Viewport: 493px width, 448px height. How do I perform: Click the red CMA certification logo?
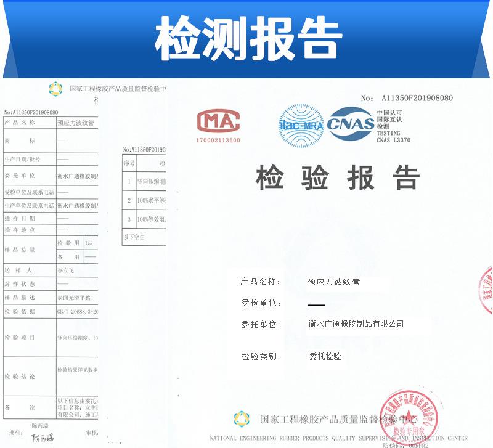pyautogui.click(x=219, y=121)
